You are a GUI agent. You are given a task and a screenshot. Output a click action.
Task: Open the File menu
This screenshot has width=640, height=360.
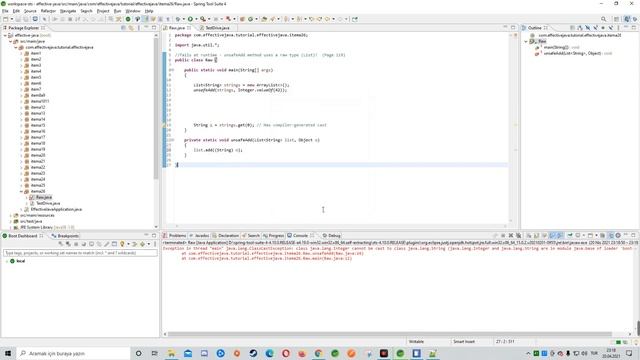click(x=5, y=11)
